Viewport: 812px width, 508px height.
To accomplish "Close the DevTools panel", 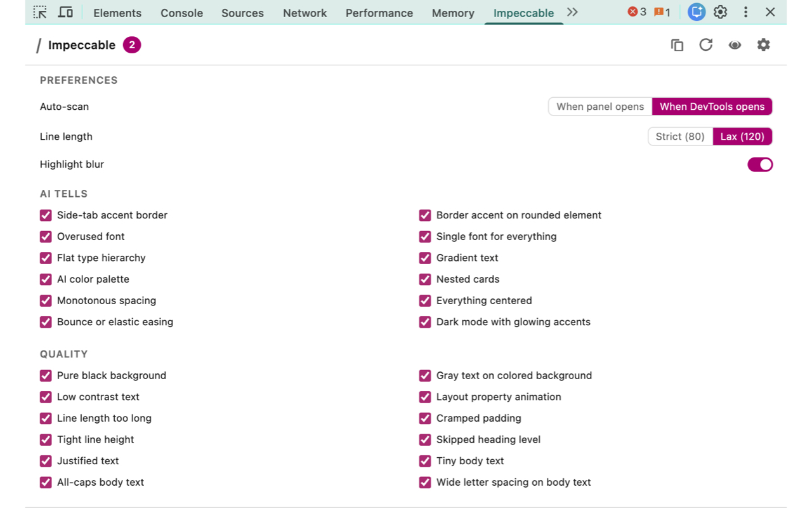I will pos(770,12).
